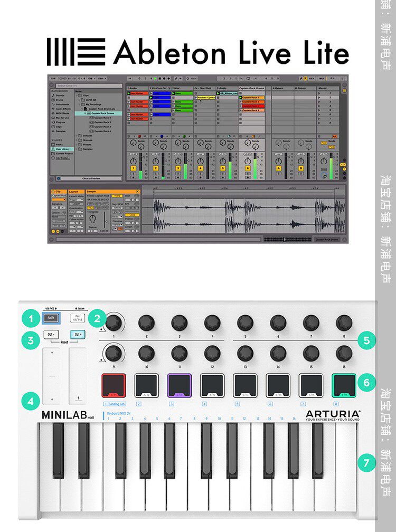Select the 5 Audio track header
This screenshot has height=532, width=396.
coord(227,88)
